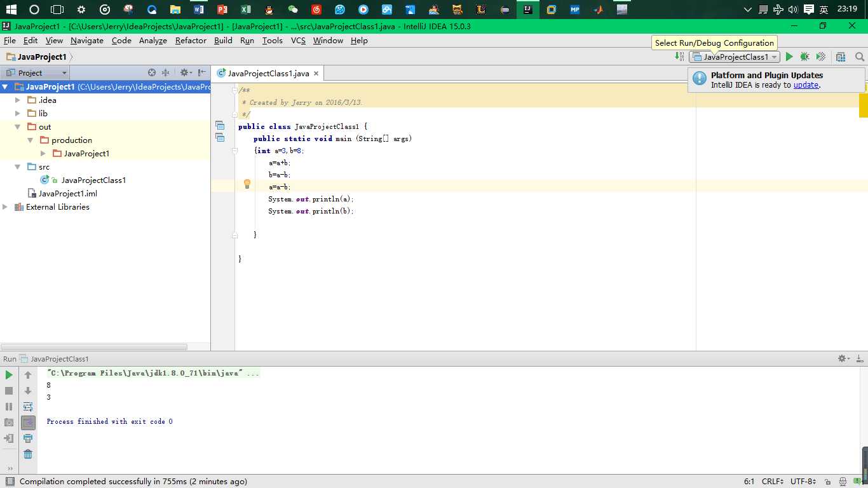Run with Coverage from the main toolbar
This screenshot has width=868, height=488.
821,57
